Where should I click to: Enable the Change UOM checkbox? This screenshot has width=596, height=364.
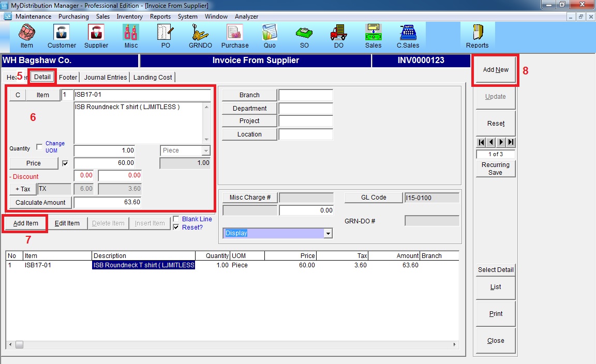39,147
